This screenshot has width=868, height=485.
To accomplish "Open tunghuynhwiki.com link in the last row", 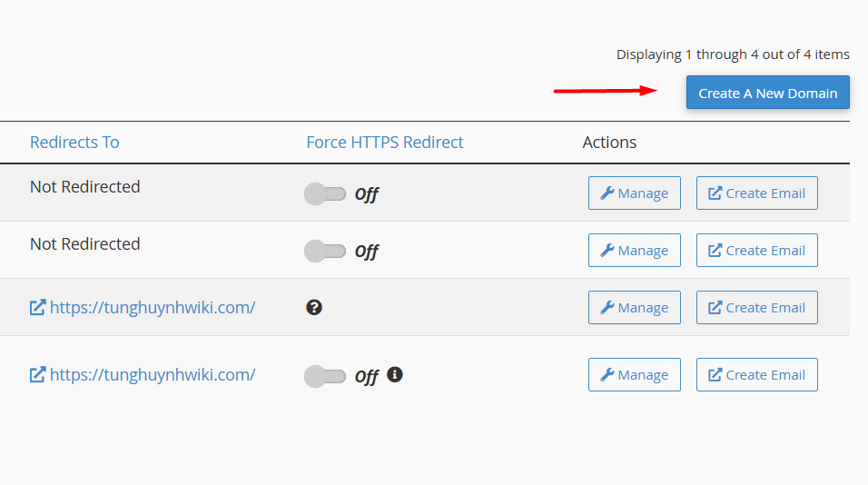I will coord(143,375).
